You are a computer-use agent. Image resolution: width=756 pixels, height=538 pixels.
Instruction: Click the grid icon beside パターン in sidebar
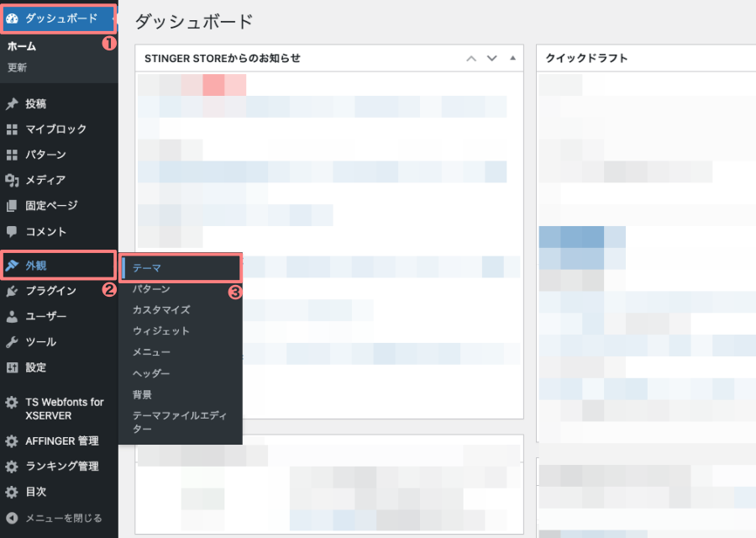(x=12, y=155)
